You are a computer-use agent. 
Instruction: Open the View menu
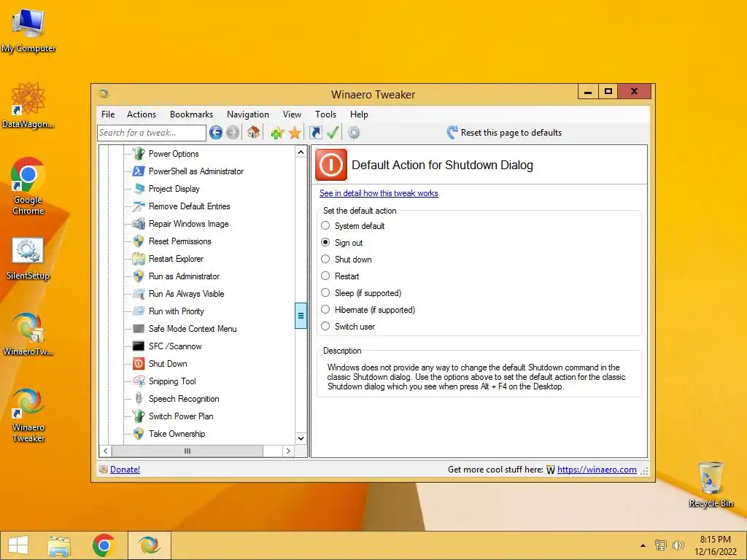coord(292,114)
